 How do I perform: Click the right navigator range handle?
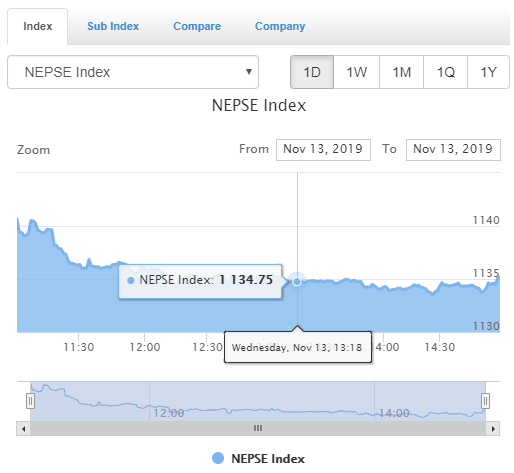(x=485, y=401)
